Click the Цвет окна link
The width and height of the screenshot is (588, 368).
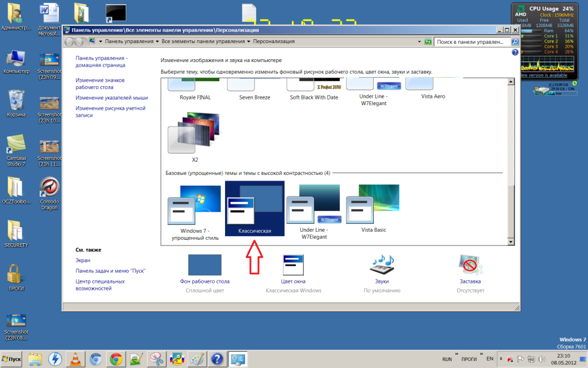(293, 281)
